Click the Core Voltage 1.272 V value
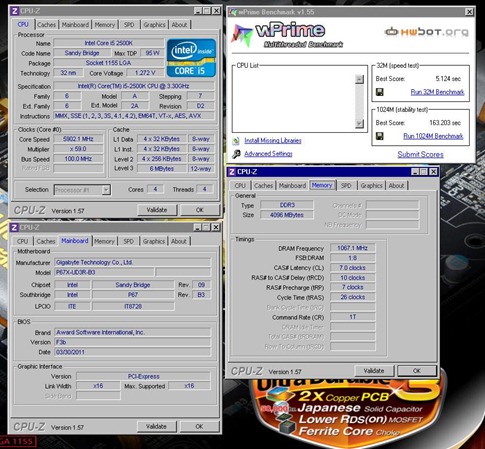 pyautogui.click(x=145, y=73)
